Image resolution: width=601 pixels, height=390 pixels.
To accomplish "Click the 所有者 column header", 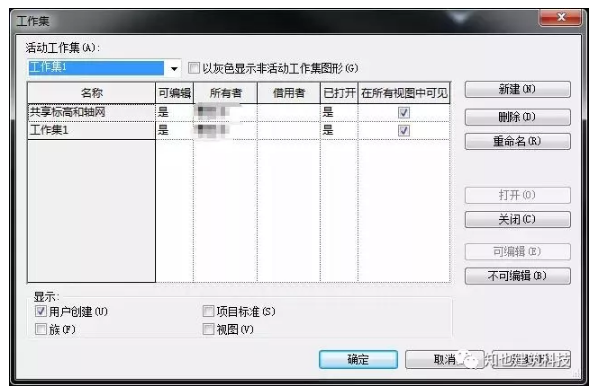I will pyautogui.click(x=225, y=93).
